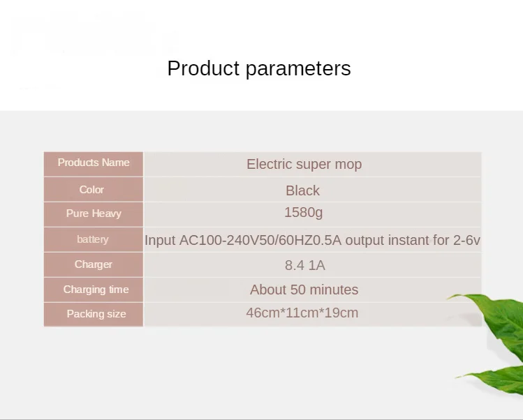Select the About 50 minutes value
Viewport: 523px width, 420px height.
304,290
